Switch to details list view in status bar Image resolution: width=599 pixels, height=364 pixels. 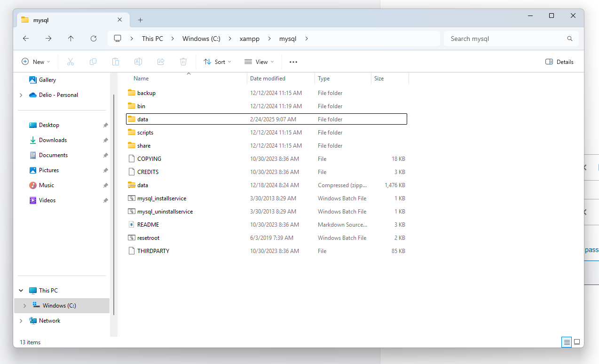pyautogui.click(x=567, y=342)
